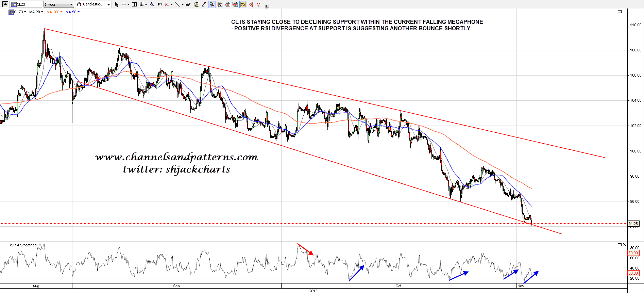Toggle the highlighted green-arrows toolbar button
The image size is (644, 293).
click(212, 4)
